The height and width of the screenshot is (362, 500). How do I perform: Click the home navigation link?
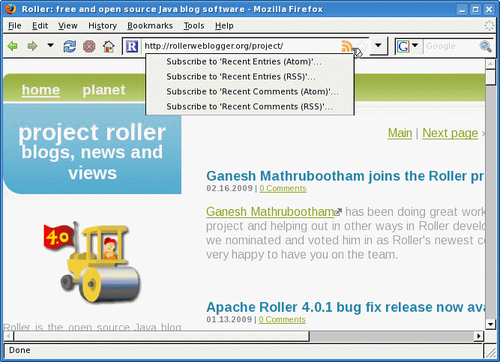41,90
